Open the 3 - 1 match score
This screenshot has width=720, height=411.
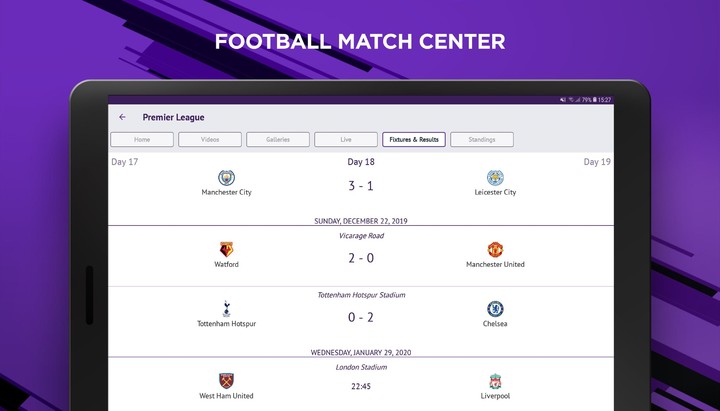tap(361, 186)
